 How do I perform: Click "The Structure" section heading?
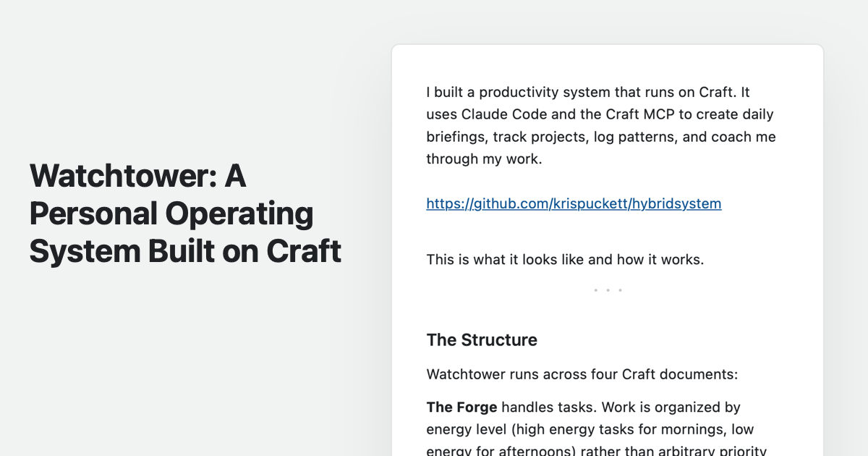pos(482,340)
